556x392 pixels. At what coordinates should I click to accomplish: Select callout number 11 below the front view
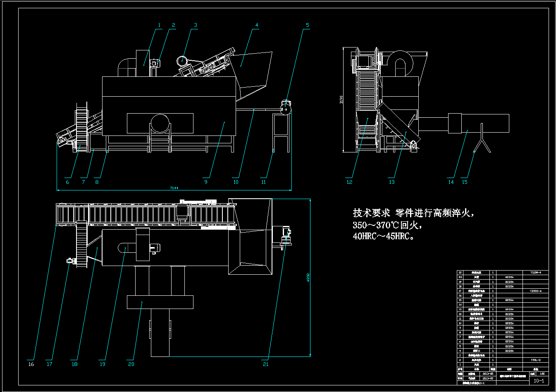[263, 182]
